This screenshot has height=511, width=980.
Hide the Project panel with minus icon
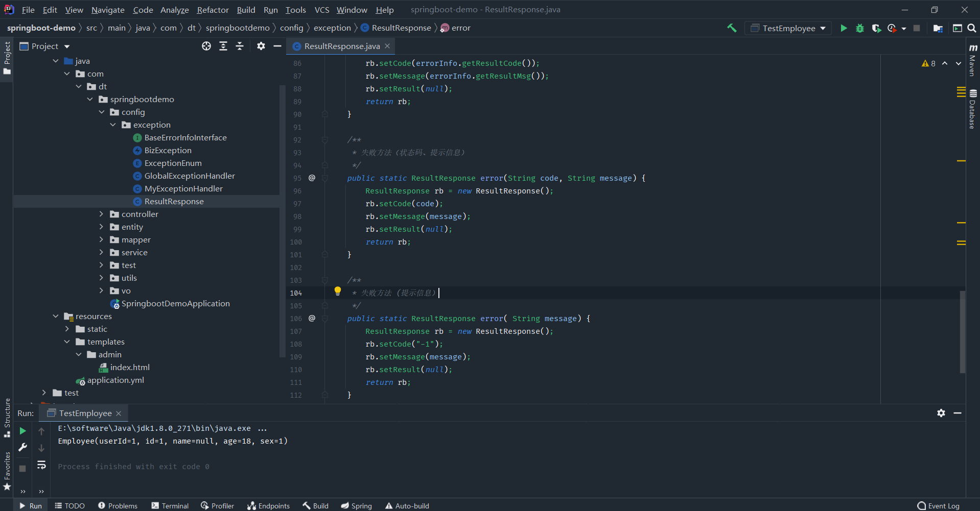(x=277, y=46)
